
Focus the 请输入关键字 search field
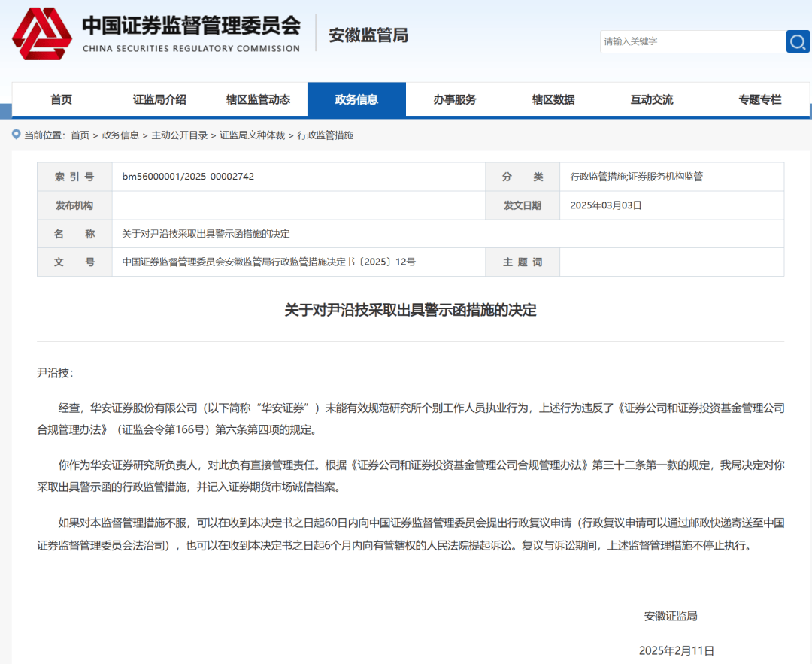[x=693, y=41]
